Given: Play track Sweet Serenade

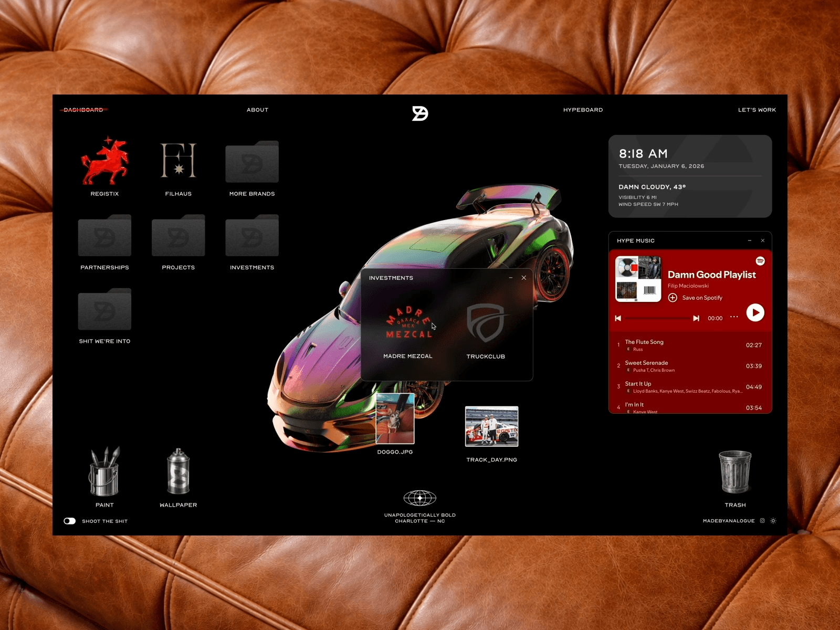Looking at the screenshot, I should pos(690,366).
